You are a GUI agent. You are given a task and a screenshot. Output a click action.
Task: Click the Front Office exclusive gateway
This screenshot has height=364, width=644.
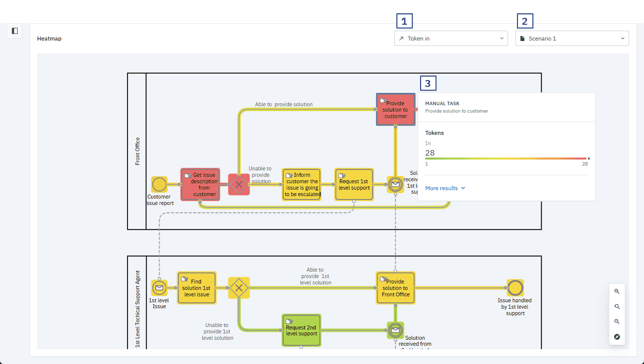click(x=239, y=184)
